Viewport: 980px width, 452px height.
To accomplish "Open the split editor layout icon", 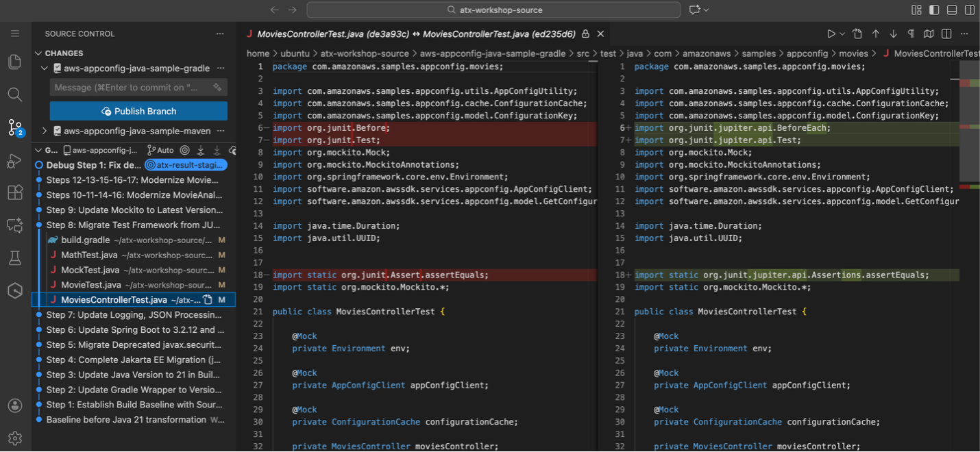I will 946,33.
